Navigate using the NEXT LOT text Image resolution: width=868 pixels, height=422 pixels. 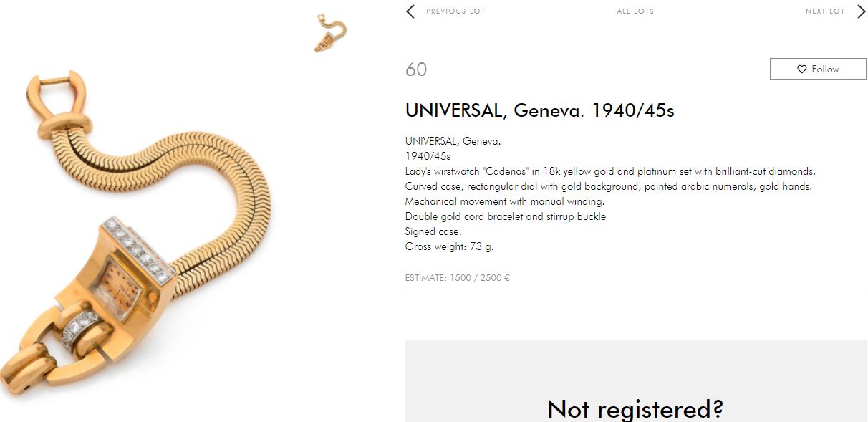[x=825, y=11]
